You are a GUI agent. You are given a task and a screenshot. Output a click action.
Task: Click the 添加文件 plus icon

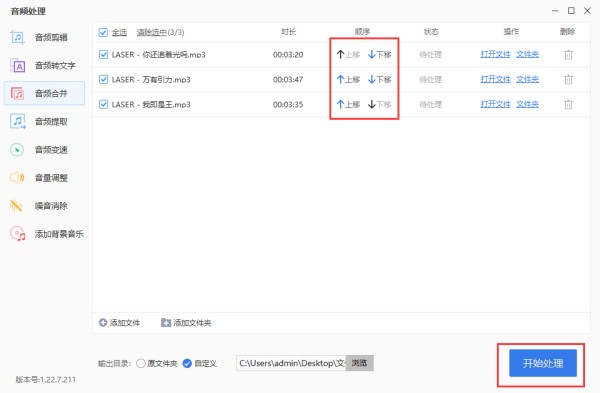click(x=103, y=323)
